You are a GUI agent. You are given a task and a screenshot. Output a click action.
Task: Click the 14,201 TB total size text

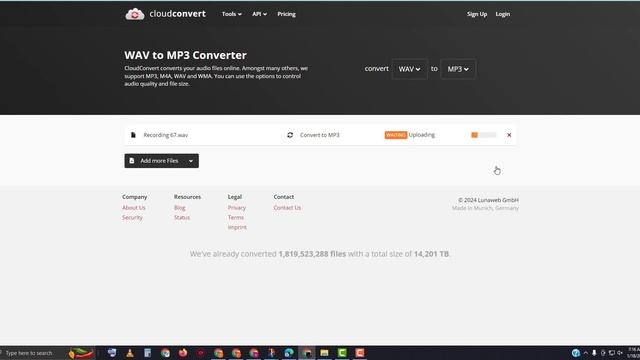coord(431,254)
